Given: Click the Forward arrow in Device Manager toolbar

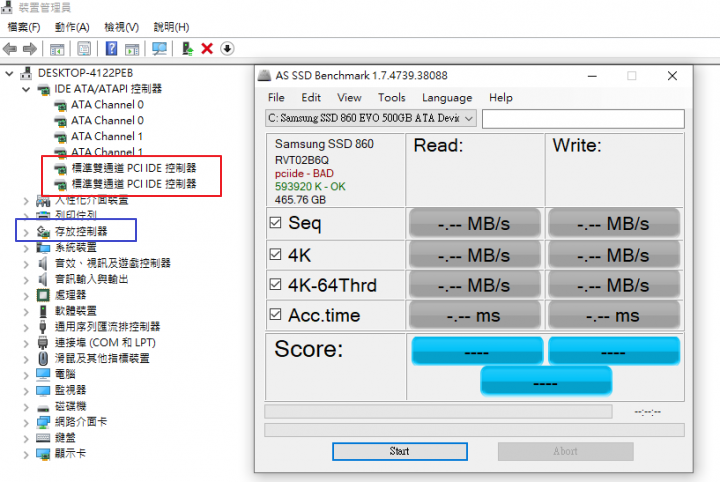Looking at the screenshot, I should coord(30,49).
